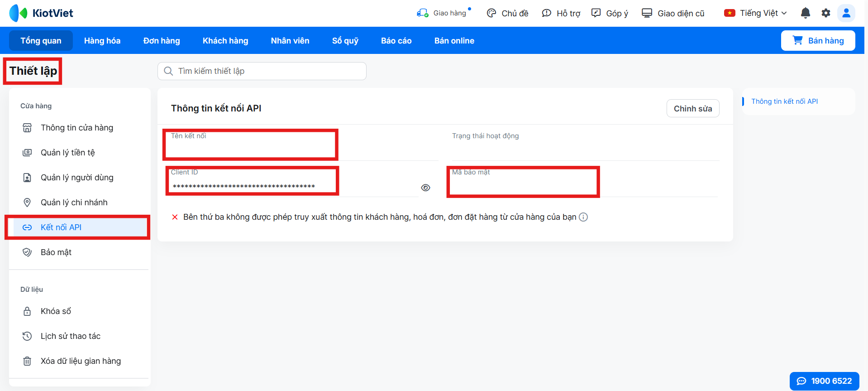Click the Chỉnh sửa button
868x391 pixels.
click(693, 108)
